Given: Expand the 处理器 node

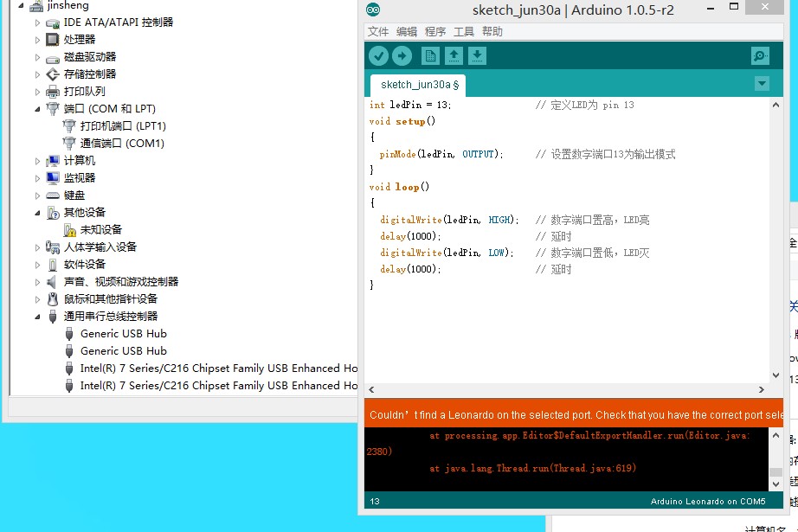Looking at the screenshot, I should coord(37,40).
